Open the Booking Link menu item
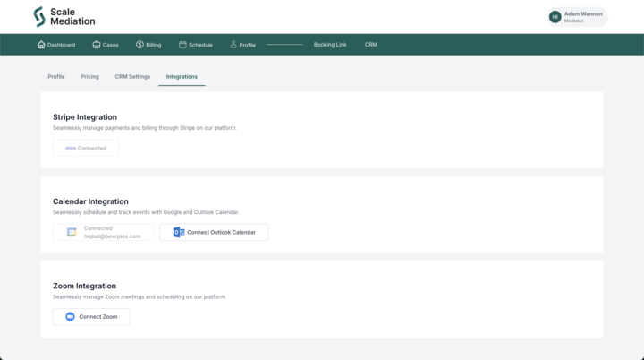 pyautogui.click(x=330, y=45)
